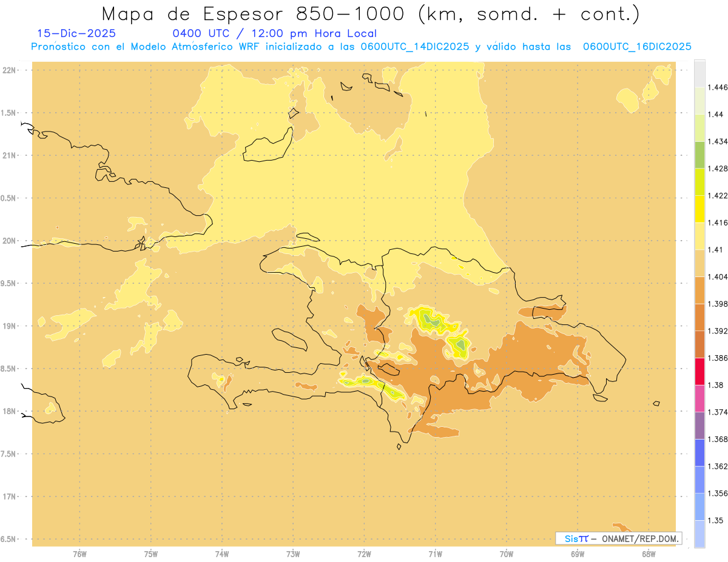Click the latitude label "18N"

9,411
